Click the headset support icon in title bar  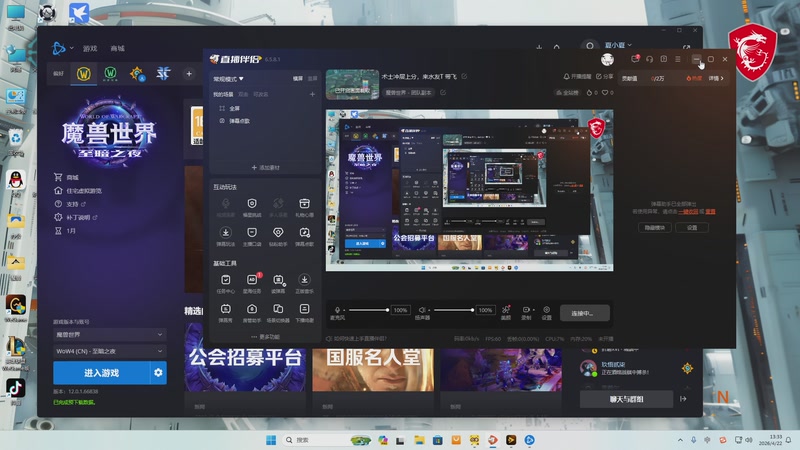click(649, 59)
